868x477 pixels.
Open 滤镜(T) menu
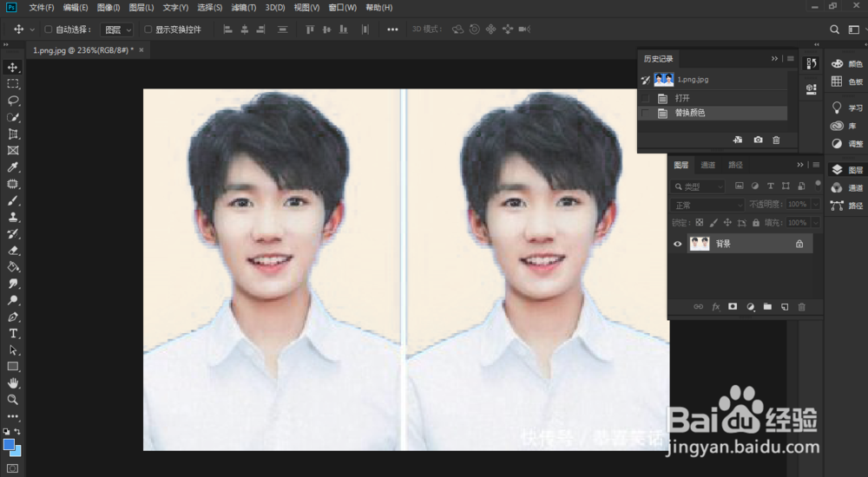[244, 8]
